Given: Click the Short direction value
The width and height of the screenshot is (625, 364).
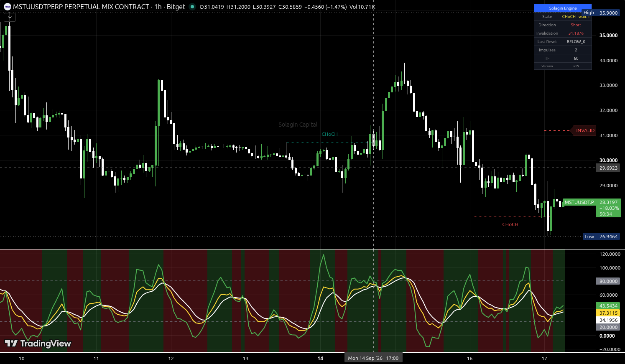Looking at the screenshot, I should click(x=576, y=25).
